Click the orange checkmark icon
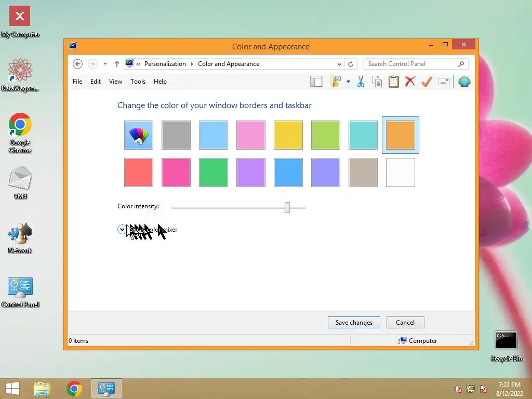The height and width of the screenshot is (399, 532). point(427,82)
